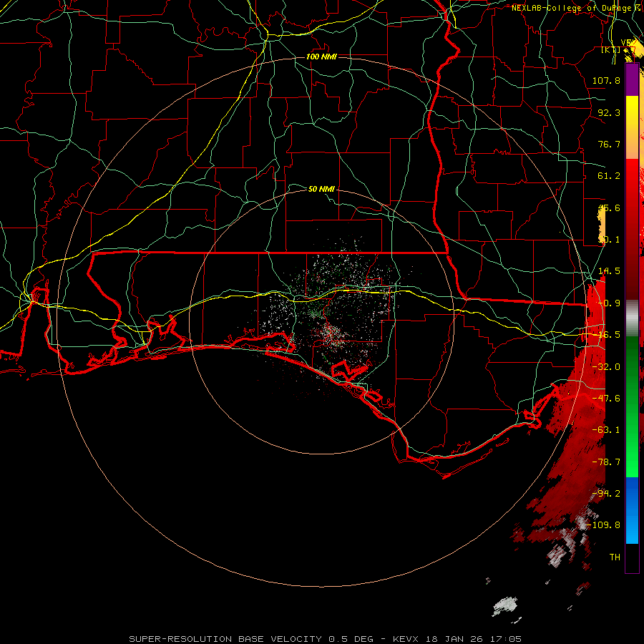Click the gray echo patch offshore at bottom right
This screenshot has width=644, height=644.
click(x=504, y=607)
